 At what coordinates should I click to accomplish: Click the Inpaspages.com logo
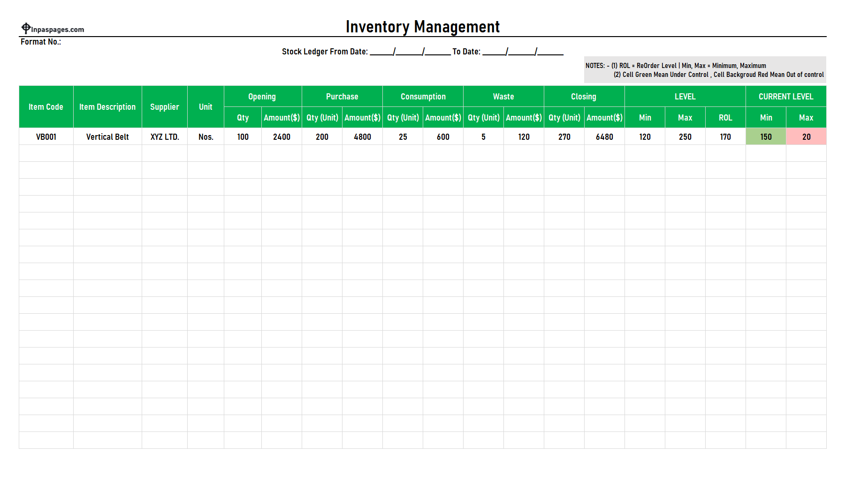(x=53, y=29)
